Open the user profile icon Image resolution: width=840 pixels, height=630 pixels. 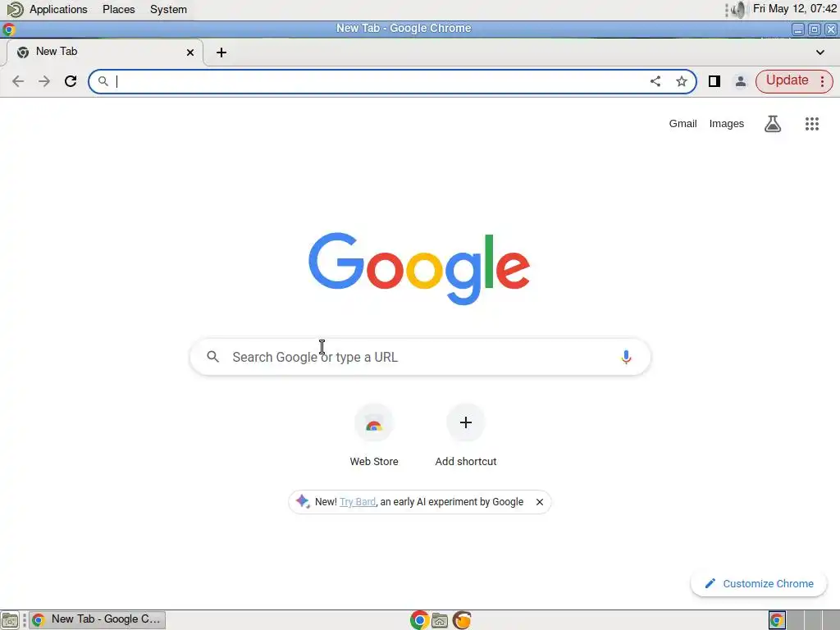(x=741, y=81)
